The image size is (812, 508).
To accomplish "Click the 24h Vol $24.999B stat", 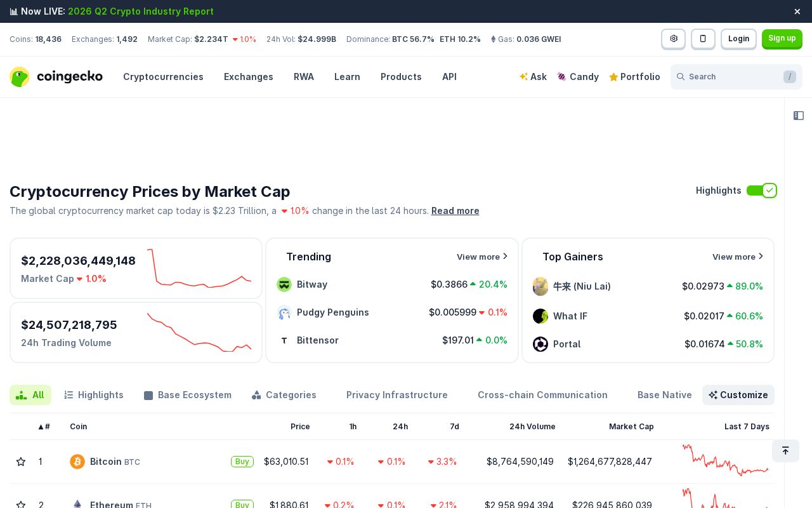I will [x=301, y=39].
